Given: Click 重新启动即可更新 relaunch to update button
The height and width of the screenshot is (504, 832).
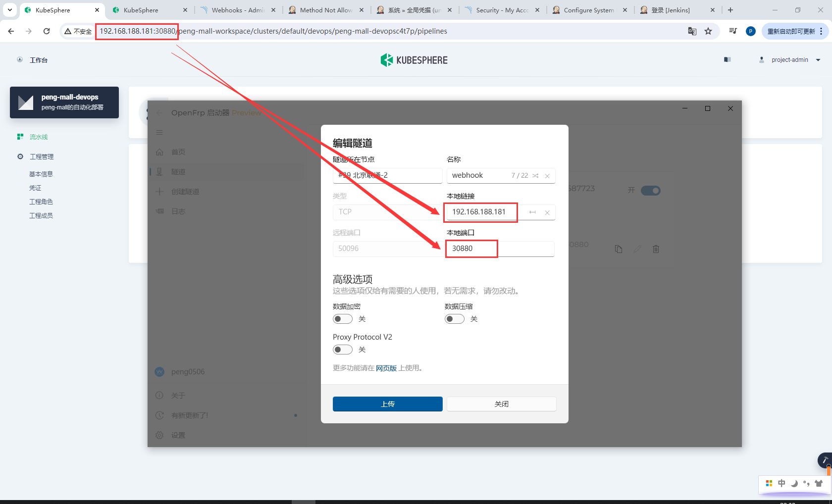Looking at the screenshot, I should coord(794,31).
